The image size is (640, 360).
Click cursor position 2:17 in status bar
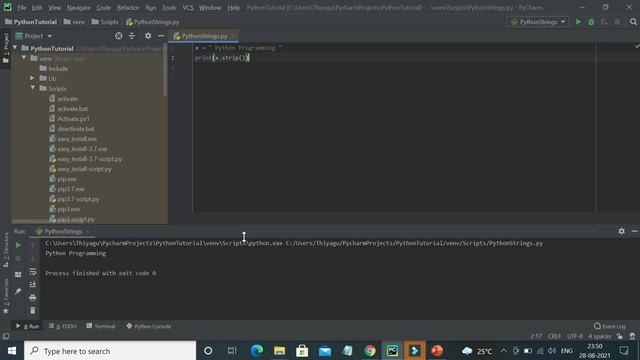[536, 336]
